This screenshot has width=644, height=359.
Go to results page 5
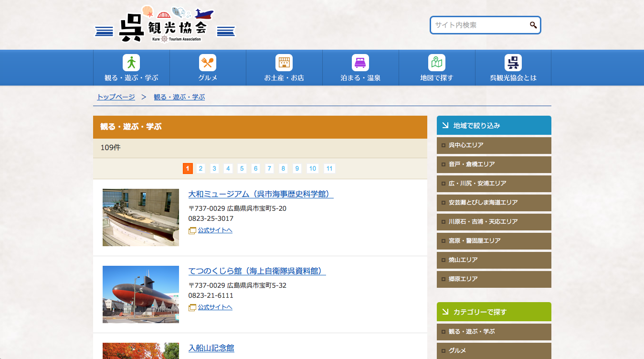[242, 168]
